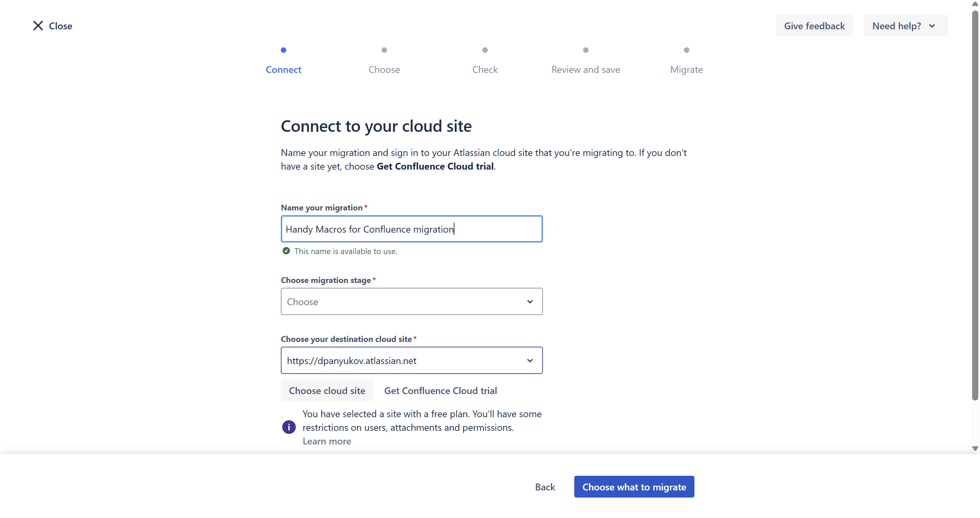Click the vertical page scrollbar
Image resolution: width=980 pixels, height=518 pixels.
pos(975,205)
